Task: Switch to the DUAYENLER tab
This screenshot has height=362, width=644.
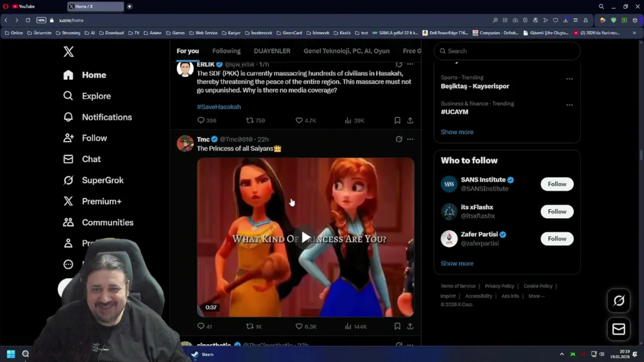Action: click(272, 51)
